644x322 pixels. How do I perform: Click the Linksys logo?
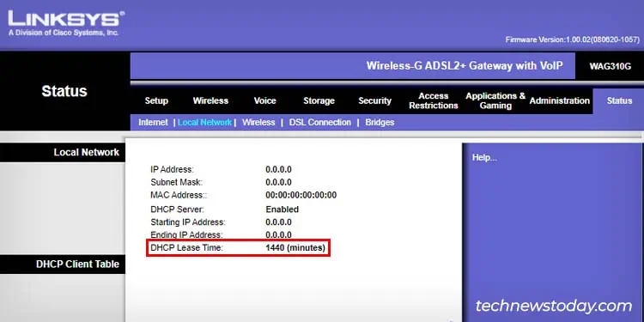coord(66,23)
